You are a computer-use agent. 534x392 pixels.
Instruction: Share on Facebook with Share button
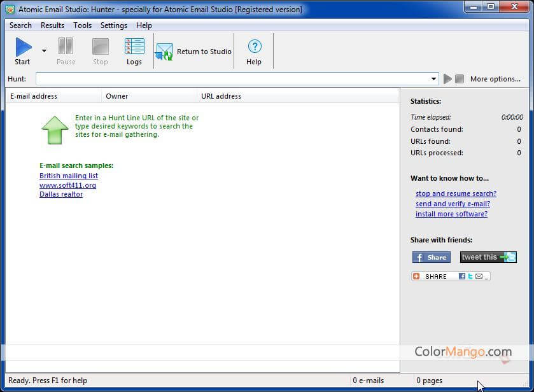431,257
